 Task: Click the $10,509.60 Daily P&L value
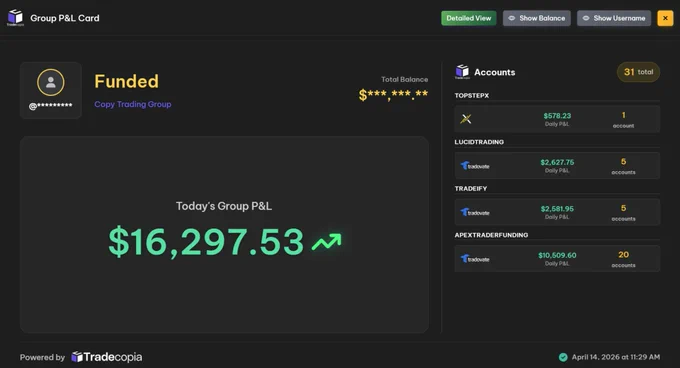pyautogui.click(x=557, y=255)
